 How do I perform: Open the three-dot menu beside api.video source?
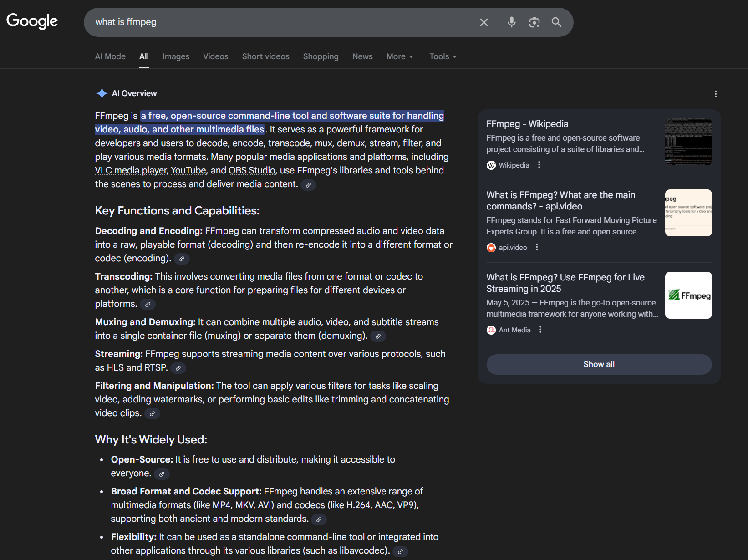coord(537,247)
